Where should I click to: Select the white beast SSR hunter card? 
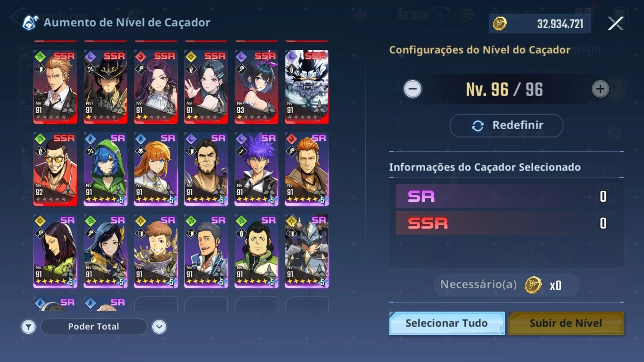(x=307, y=87)
